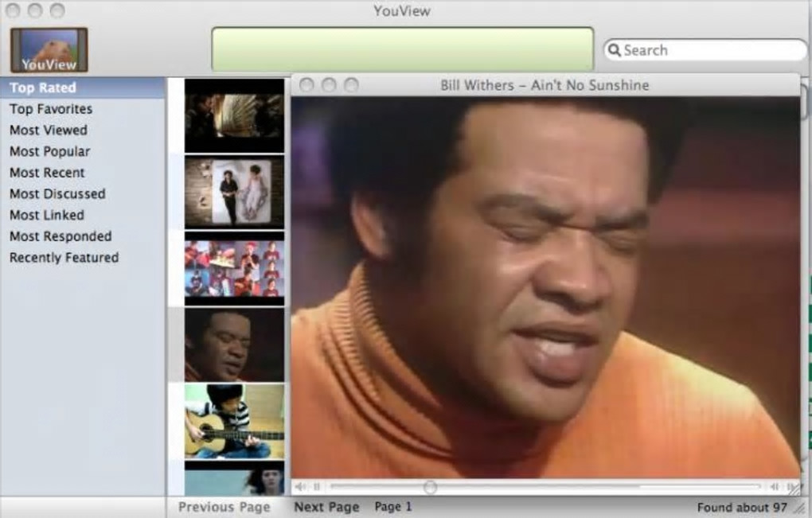Viewport: 812px width, 518px height.
Task: Click the Bill Withers window title bar
Action: click(x=545, y=85)
